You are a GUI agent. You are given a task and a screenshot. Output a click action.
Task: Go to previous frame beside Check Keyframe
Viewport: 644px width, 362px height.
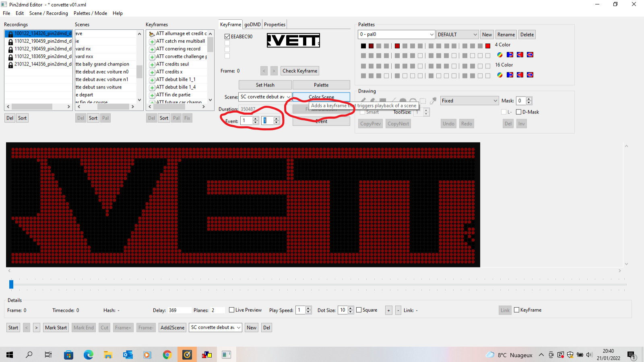(264, 71)
